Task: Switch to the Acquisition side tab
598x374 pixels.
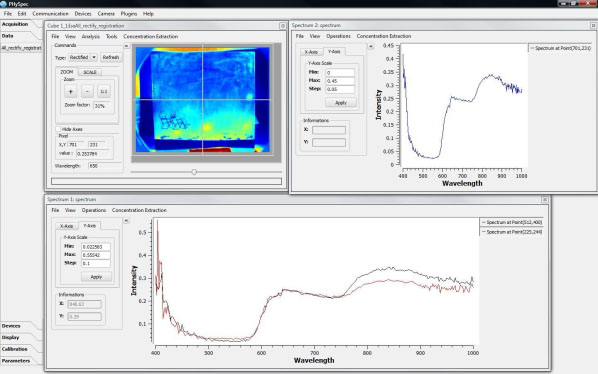Action: [15, 24]
